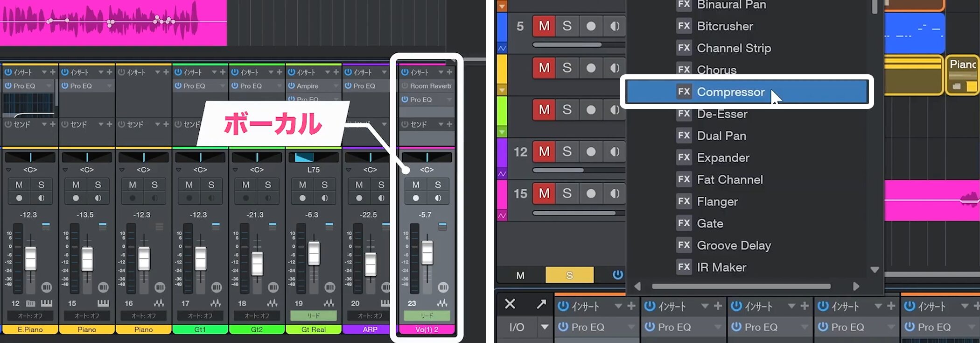Click the I/O button
Screen dimensions: 980x343
(x=516, y=327)
